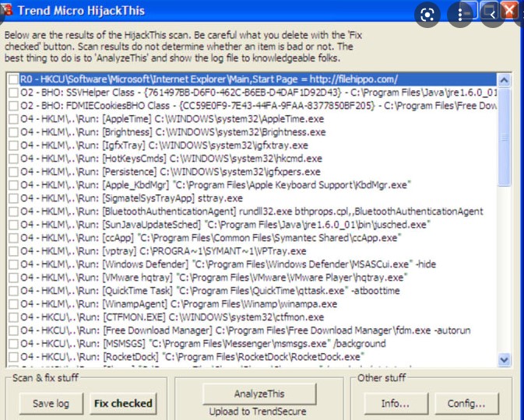Screen dimensions: 524x420
Task: Tick the Apple_KbdMgr entry checkbox
Action: (13, 185)
